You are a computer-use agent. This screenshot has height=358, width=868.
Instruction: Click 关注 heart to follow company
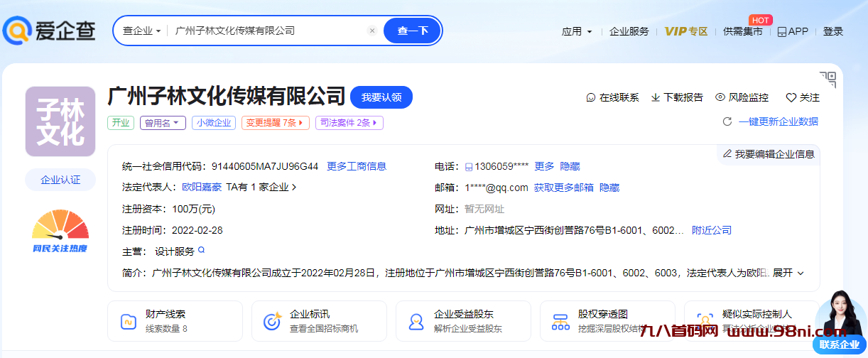pos(803,97)
